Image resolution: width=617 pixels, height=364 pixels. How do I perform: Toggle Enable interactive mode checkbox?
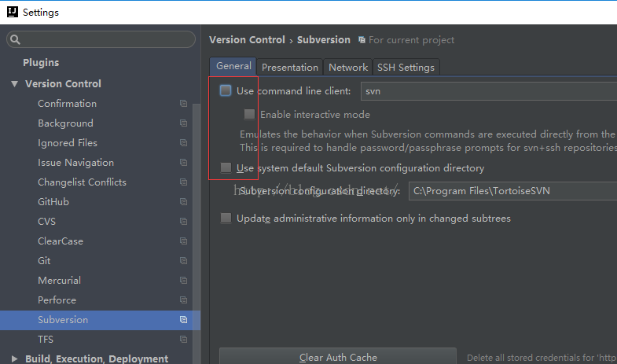(249, 115)
